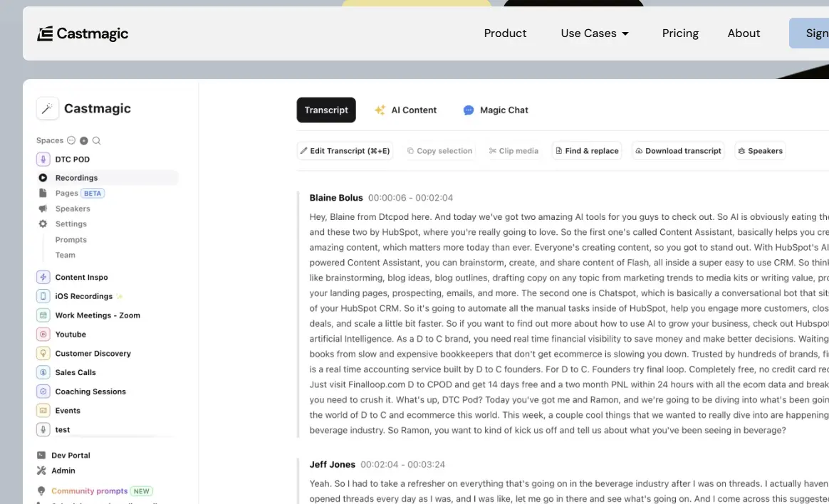This screenshot has width=829, height=504.
Task: Click speaker name Blaine Bolus
Action: [336, 198]
